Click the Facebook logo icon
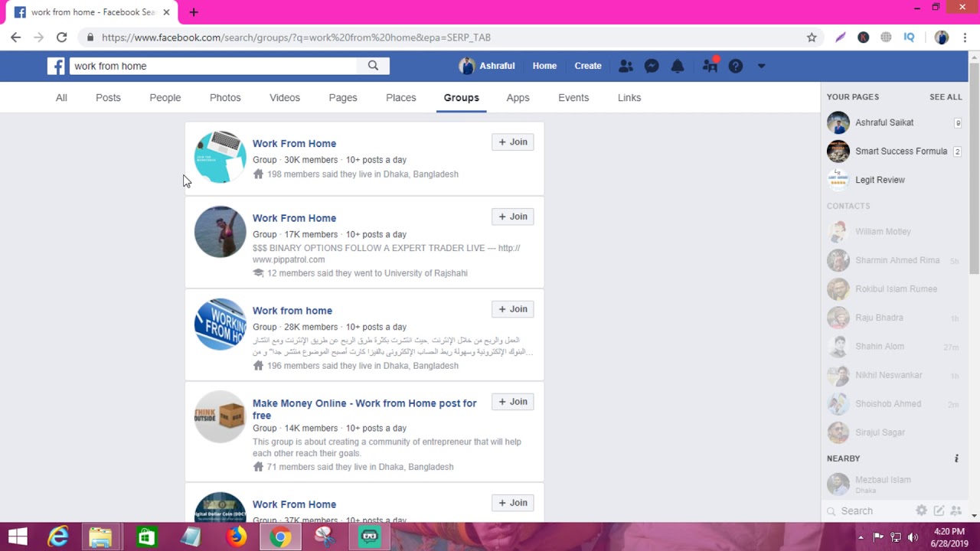The height and width of the screenshot is (551, 980). pyautogui.click(x=56, y=66)
